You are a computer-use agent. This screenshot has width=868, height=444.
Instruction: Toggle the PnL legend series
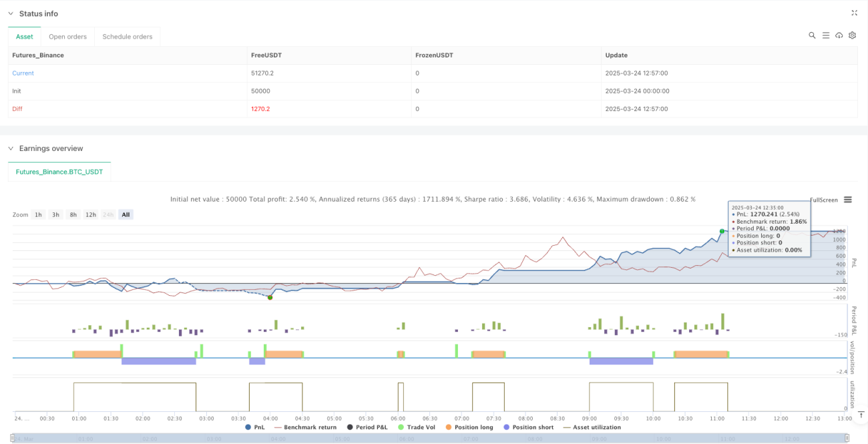pyautogui.click(x=255, y=427)
